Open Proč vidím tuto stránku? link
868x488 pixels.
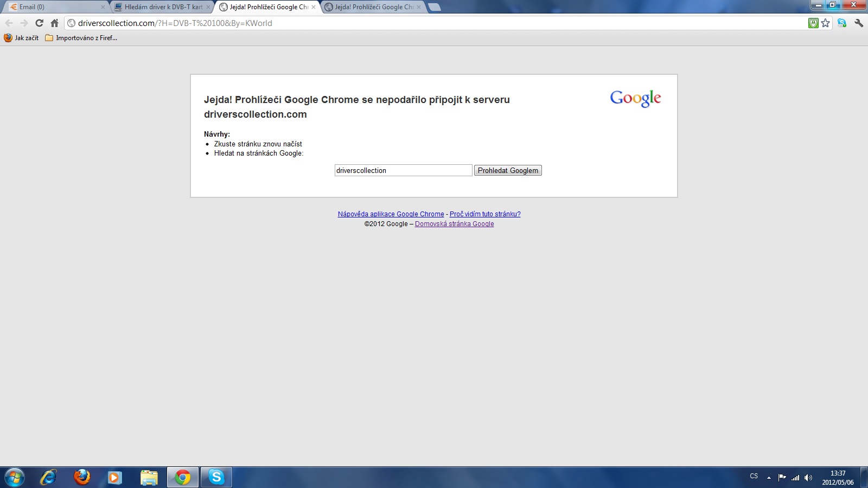point(485,214)
